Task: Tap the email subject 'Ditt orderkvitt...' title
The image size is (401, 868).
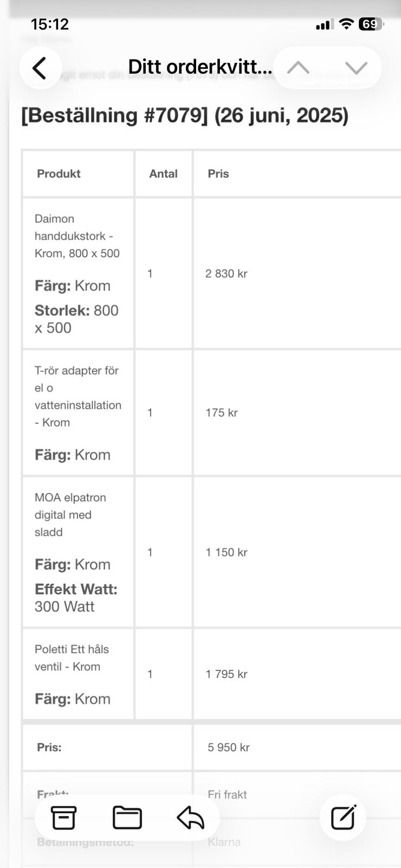Action: point(199,67)
